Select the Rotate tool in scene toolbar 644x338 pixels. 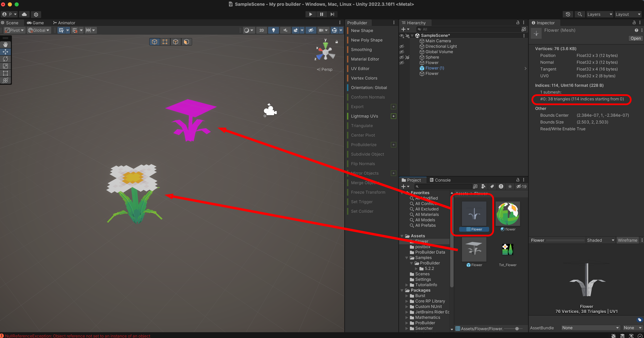[x=5, y=59]
